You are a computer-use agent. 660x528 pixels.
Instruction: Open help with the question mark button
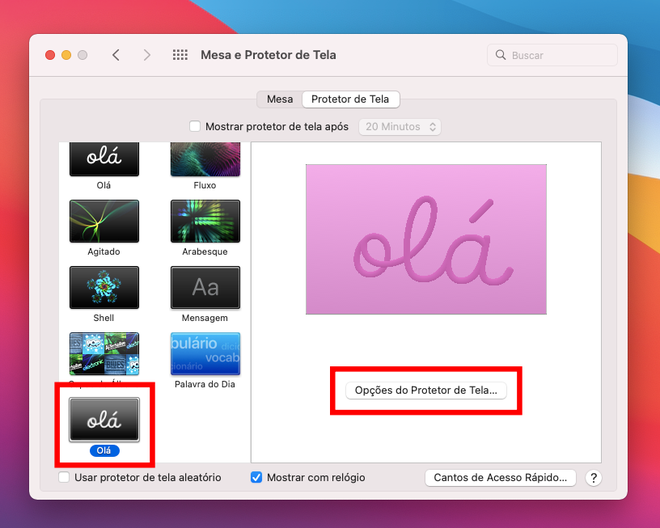tap(593, 478)
